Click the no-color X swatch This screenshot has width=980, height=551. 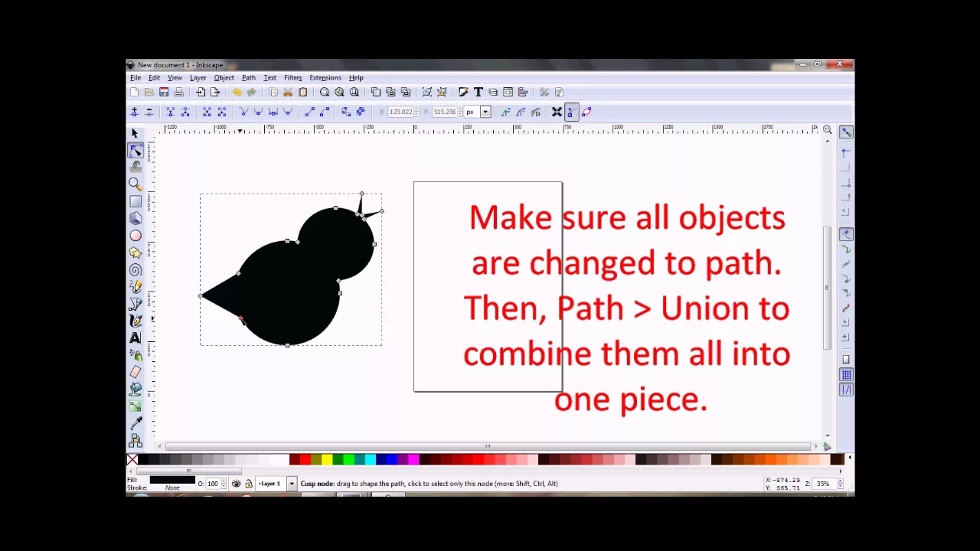(x=132, y=459)
